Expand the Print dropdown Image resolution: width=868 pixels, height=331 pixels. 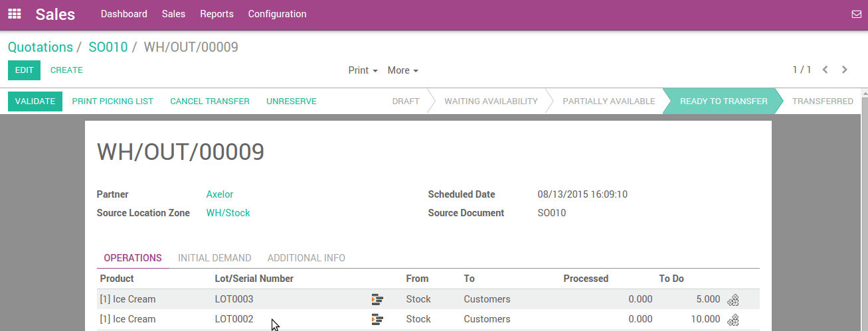[x=363, y=70]
